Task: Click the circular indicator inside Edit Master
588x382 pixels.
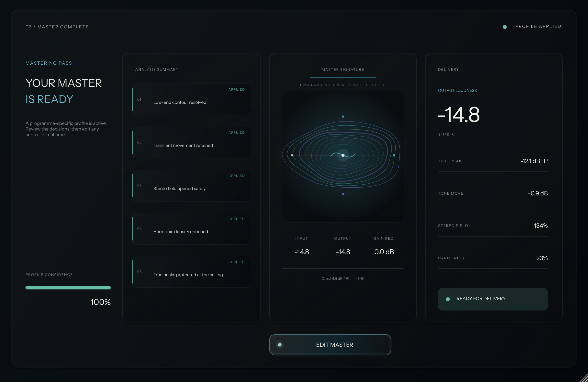Action: click(x=280, y=345)
